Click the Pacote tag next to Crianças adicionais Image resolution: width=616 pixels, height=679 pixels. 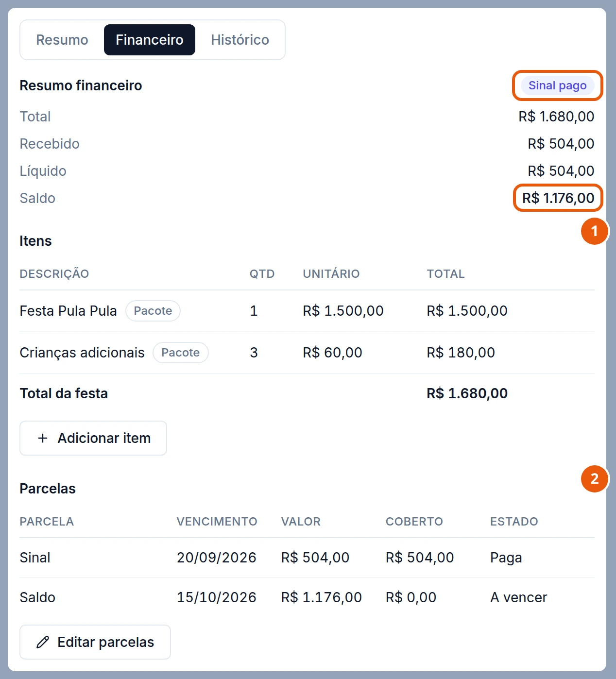[x=181, y=353]
